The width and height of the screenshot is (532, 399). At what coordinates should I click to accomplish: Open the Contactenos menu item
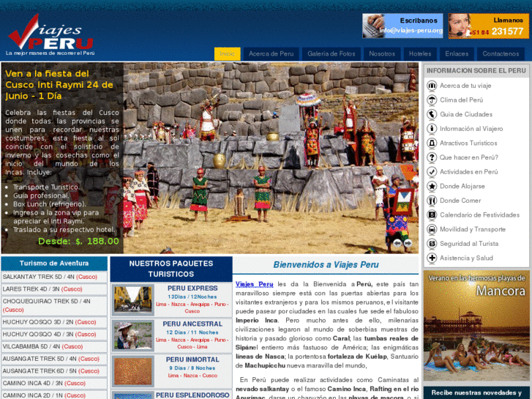point(501,53)
